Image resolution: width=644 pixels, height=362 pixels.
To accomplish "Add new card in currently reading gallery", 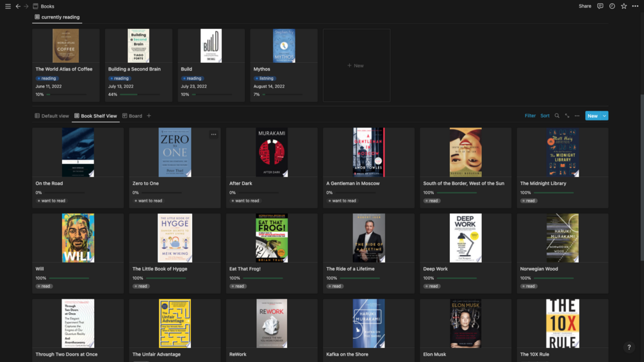I will click(x=356, y=65).
